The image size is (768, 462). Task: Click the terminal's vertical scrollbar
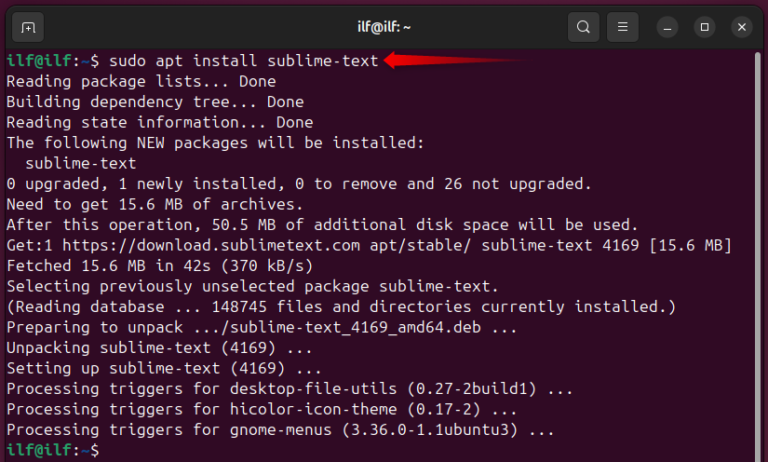pos(758,255)
